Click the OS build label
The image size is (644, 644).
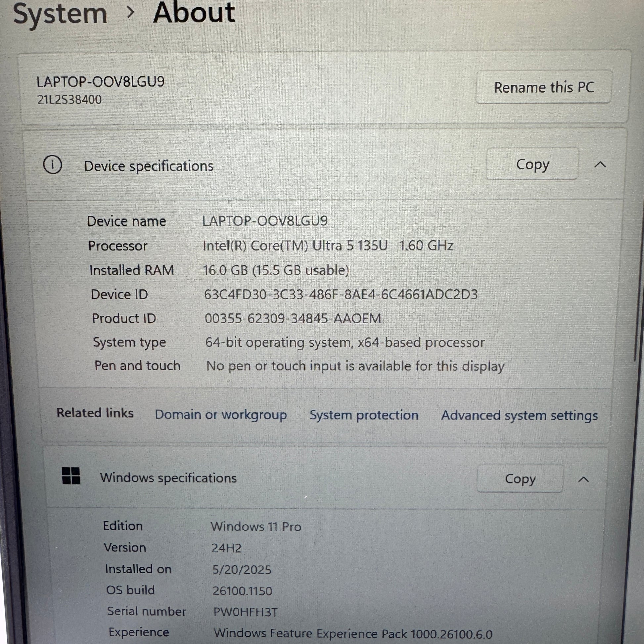click(x=130, y=590)
